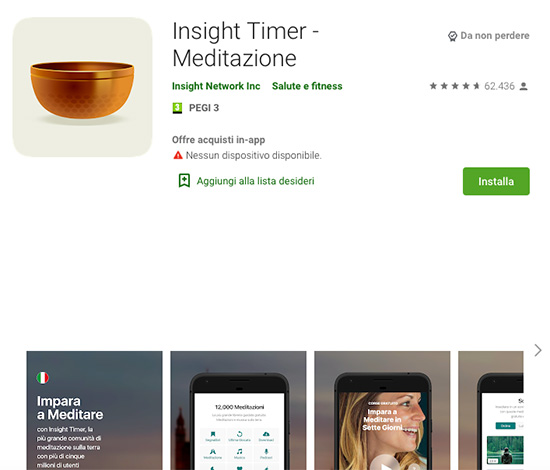550x470 pixels.
Task: Click the 62.436 reviews count
Action: pyautogui.click(x=499, y=86)
